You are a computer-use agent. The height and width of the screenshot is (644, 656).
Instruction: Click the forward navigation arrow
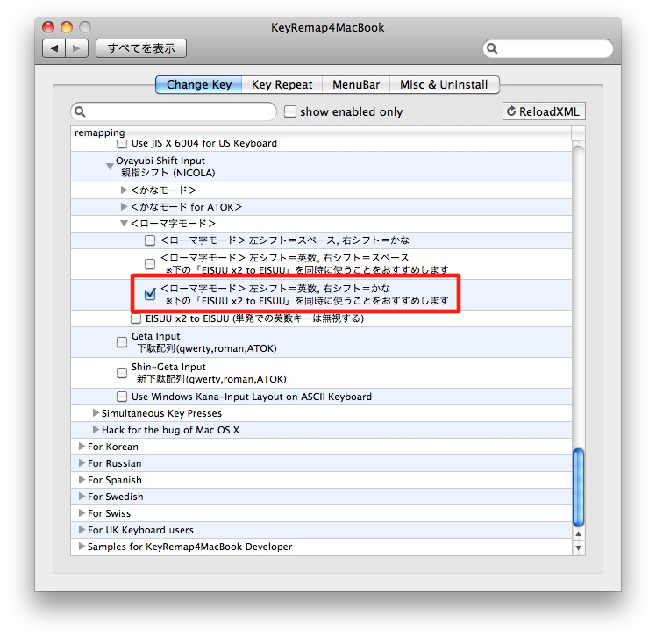77,48
